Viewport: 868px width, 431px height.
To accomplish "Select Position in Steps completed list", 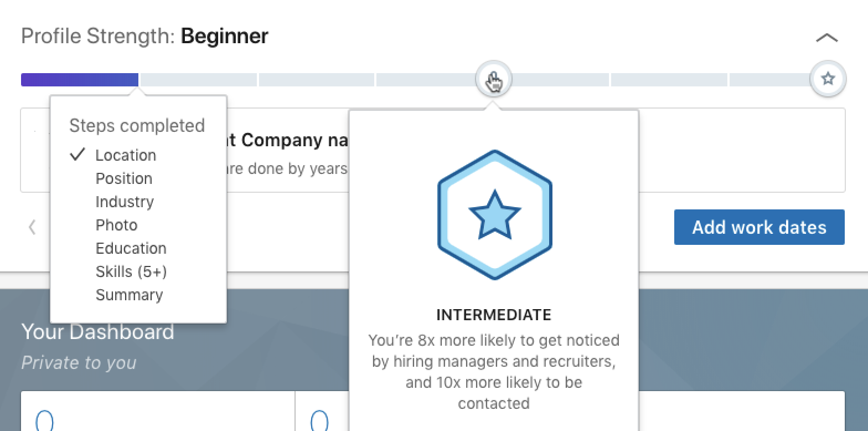I will click(x=124, y=178).
